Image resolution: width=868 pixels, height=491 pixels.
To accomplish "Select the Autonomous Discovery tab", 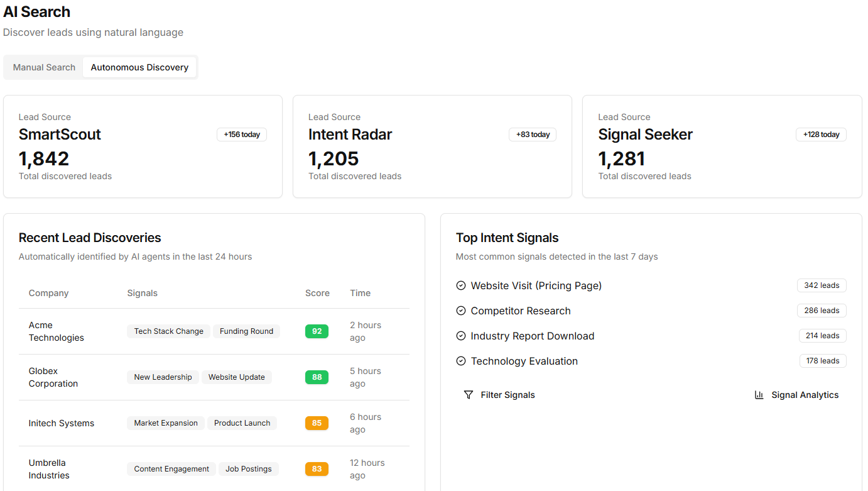I will click(x=139, y=67).
